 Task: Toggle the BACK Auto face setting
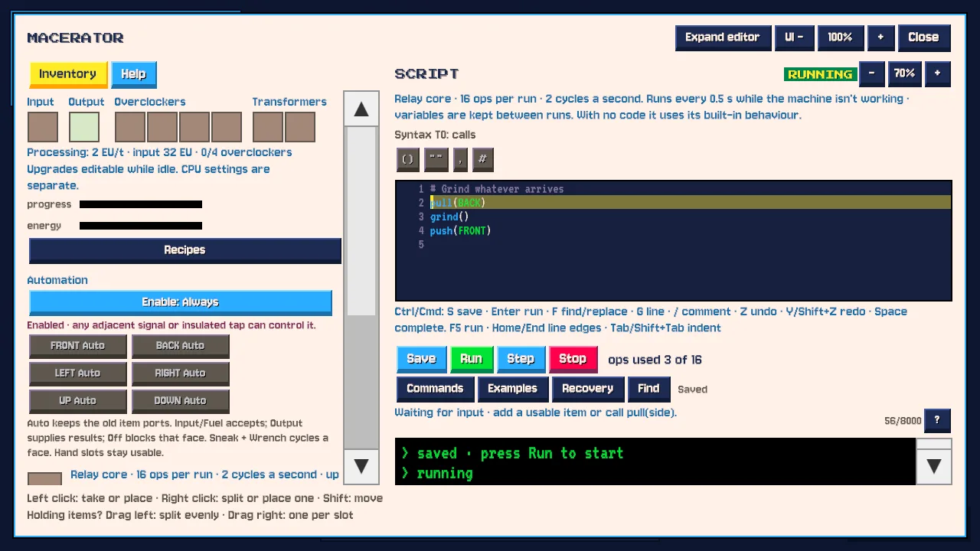click(181, 346)
